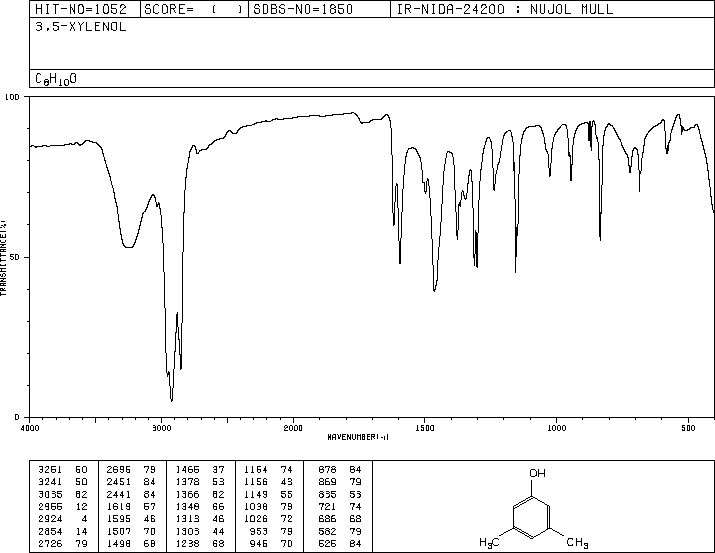Select peak value 3261 in the table
The width and height of the screenshot is (715, 553).
(x=50, y=470)
